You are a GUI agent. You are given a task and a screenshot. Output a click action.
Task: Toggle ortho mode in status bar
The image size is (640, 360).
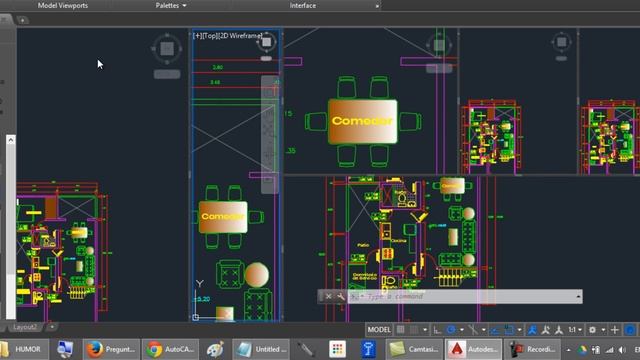coord(437,330)
